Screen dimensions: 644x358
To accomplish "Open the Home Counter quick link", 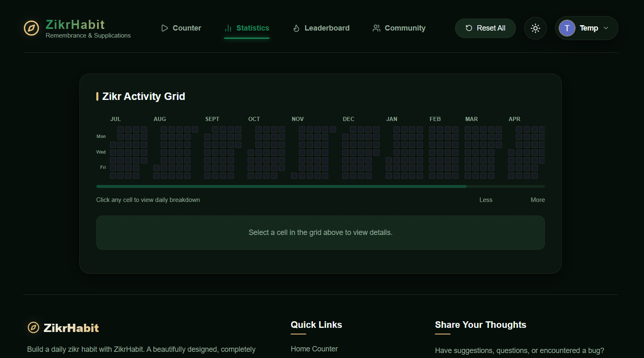I will (x=314, y=349).
